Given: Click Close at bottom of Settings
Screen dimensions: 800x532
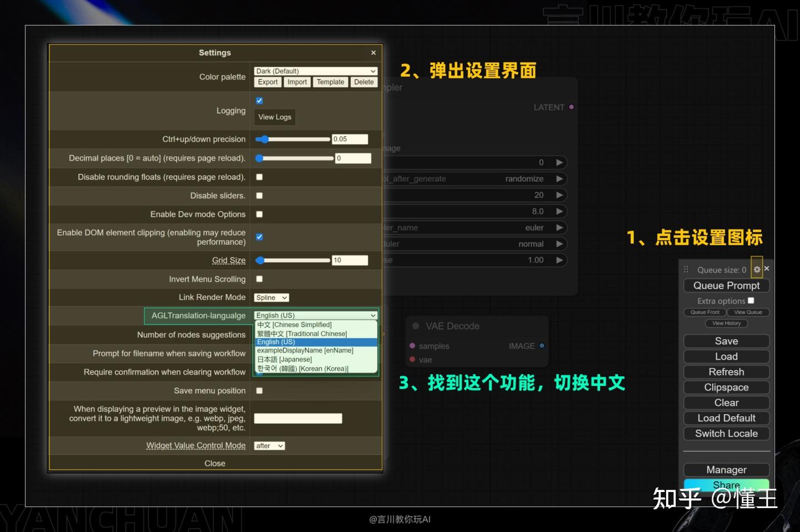Looking at the screenshot, I should point(215,463).
